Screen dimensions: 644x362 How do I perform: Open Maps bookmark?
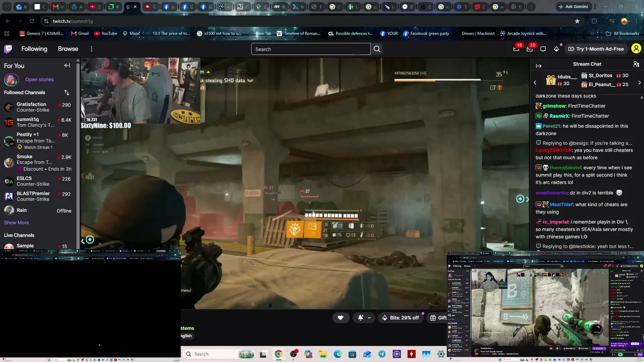(131, 34)
